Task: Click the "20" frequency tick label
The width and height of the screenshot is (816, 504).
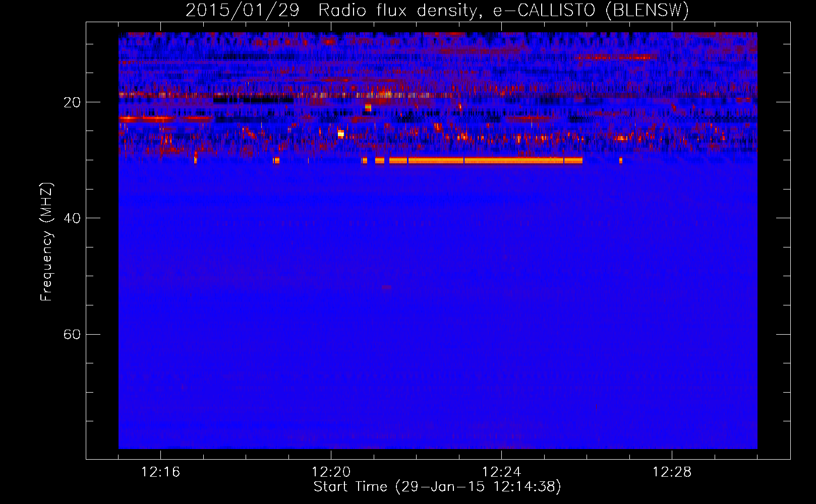Action: coord(72,102)
